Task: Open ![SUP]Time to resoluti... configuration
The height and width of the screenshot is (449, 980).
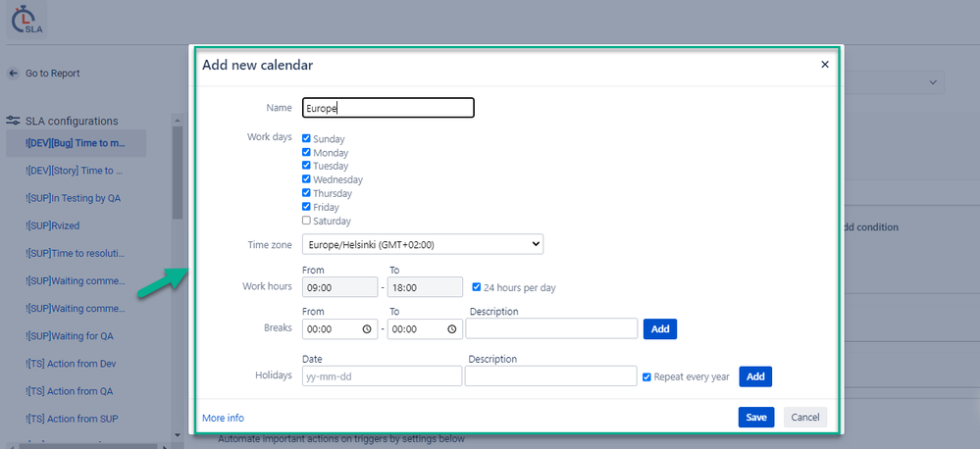Action: click(x=77, y=254)
